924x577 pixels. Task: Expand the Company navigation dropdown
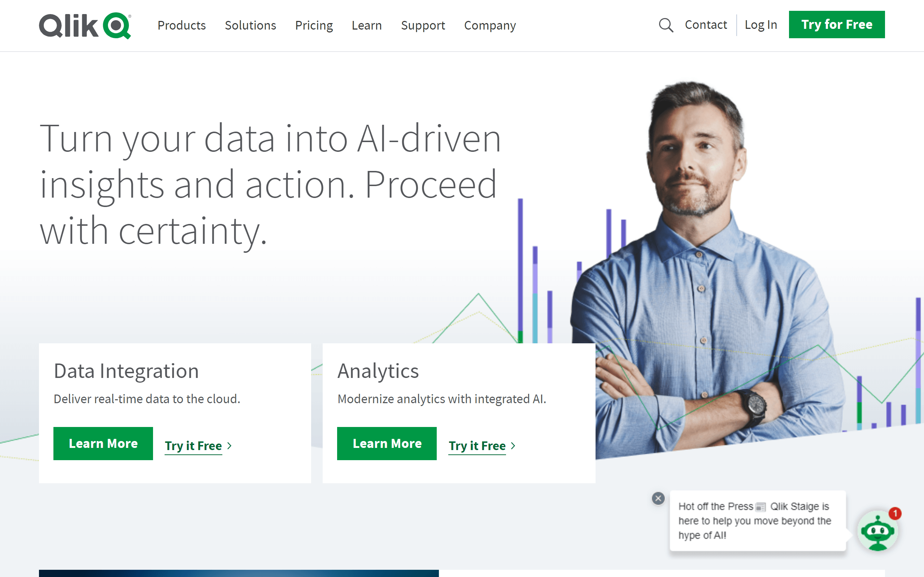click(x=490, y=25)
